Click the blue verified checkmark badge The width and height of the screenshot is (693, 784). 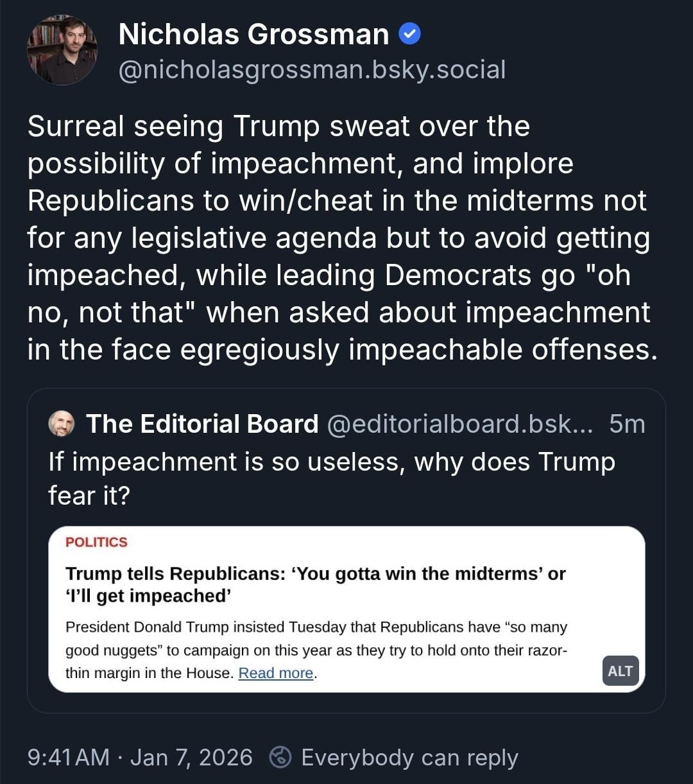tap(410, 34)
